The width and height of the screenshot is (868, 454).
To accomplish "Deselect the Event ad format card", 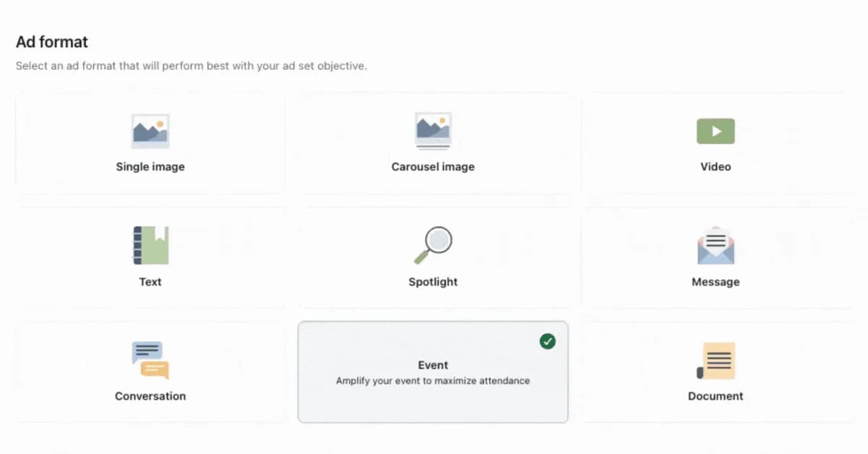I will [x=433, y=372].
